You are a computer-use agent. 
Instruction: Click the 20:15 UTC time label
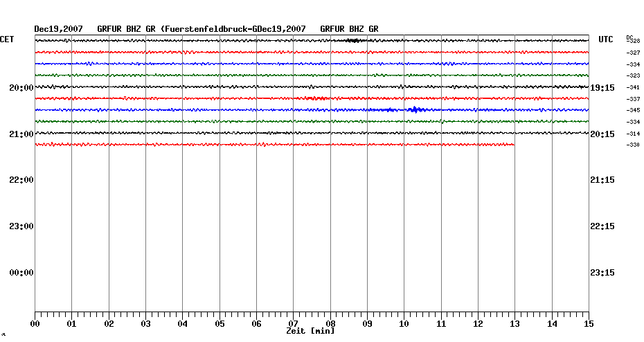[602, 134]
